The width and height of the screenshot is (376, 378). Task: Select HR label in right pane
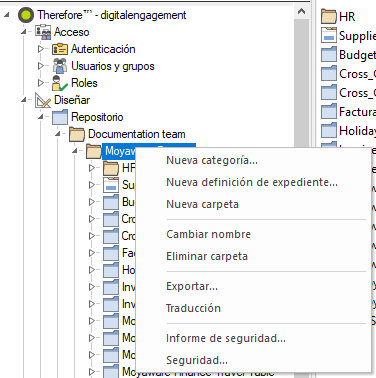[347, 16]
